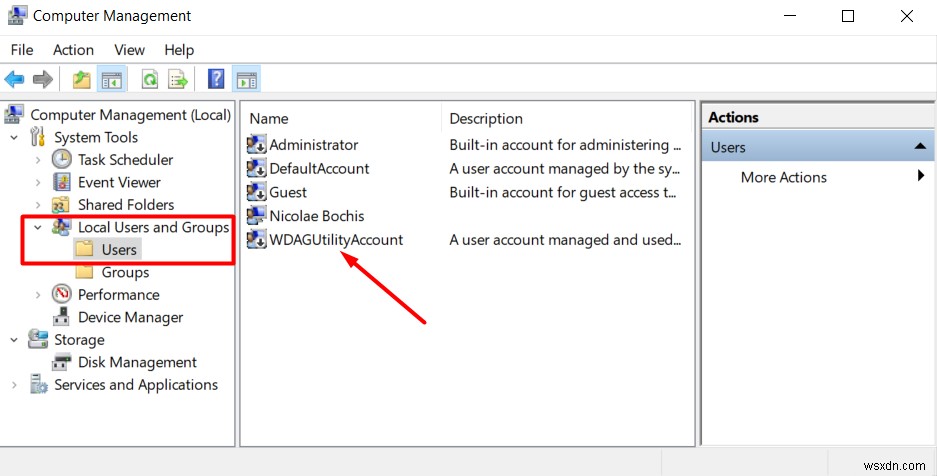The height and width of the screenshot is (476, 937).
Task: Collapse the System Tools tree node
Action: click(x=14, y=138)
